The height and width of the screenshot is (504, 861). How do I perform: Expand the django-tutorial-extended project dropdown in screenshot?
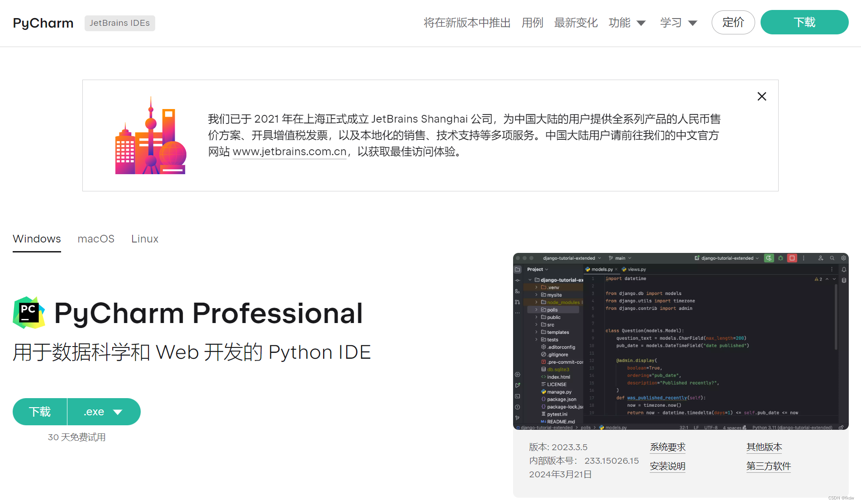point(572,258)
